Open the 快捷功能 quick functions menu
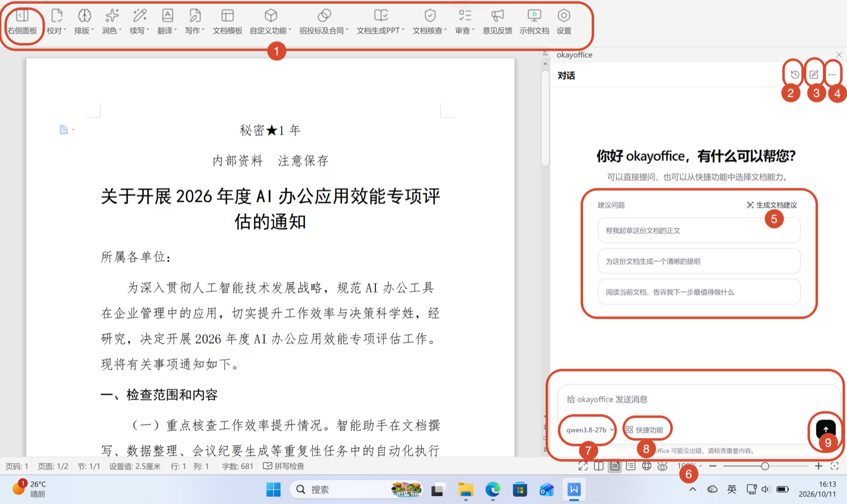The image size is (847, 504). tap(644, 430)
